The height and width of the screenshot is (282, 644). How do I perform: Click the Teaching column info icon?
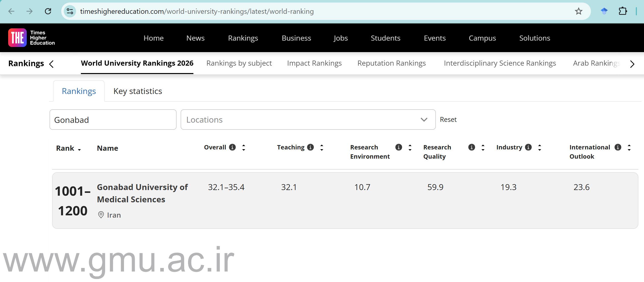(x=310, y=147)
